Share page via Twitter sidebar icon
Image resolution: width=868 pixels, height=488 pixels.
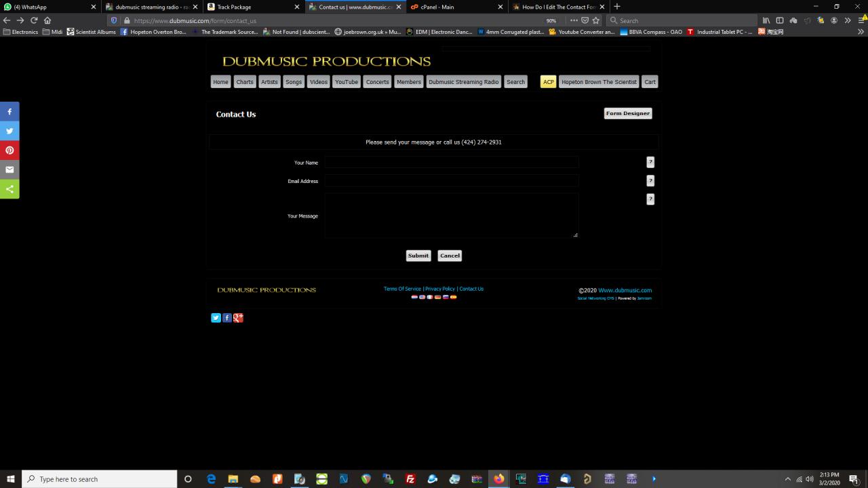(9, 131)
